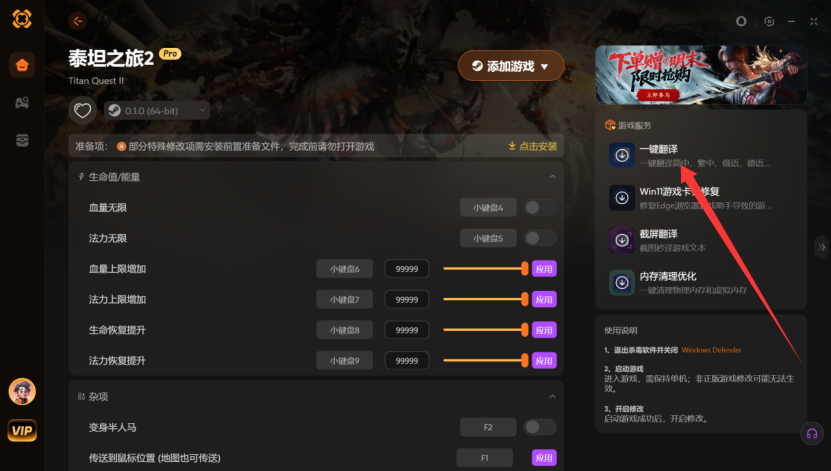Open the notifications icon in title bar
This screenshot has width=831, height=471.
pyautogui.click(x=741, y=21)
